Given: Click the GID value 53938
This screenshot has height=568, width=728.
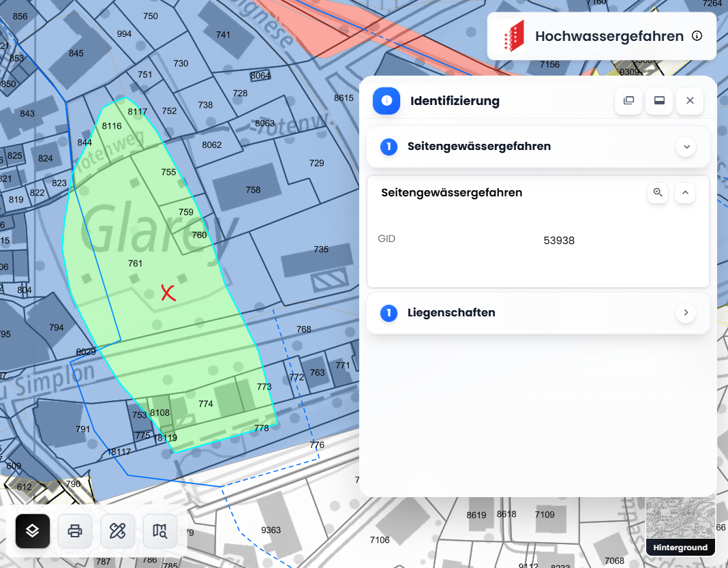Looking at the screenshot, I should pos(559,240).
